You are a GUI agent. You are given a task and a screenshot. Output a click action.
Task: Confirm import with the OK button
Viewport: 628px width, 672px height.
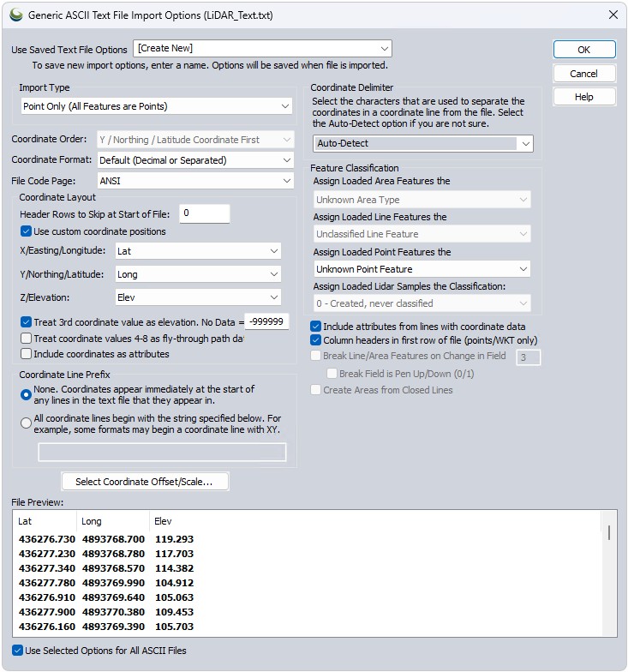pyautogui.click(x=584, y=50)
